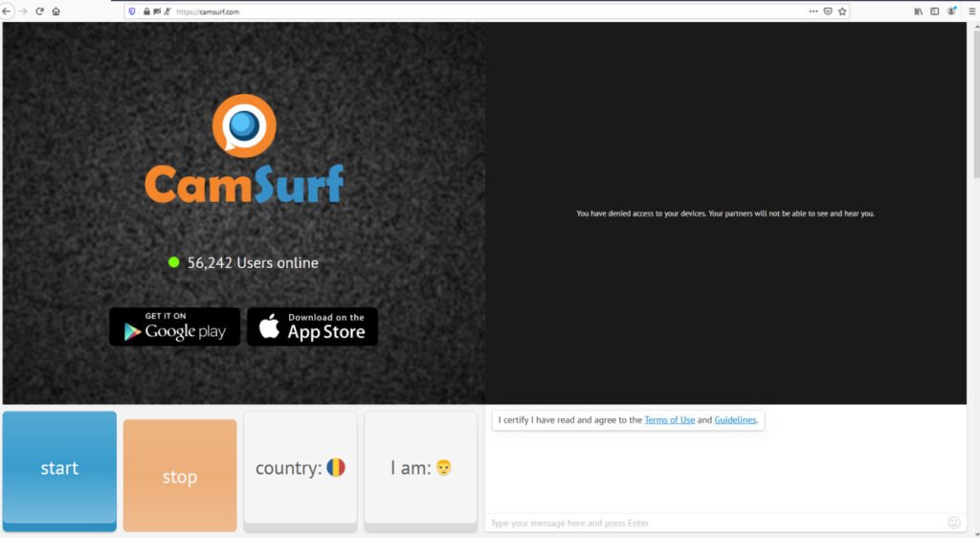Save page to Pocket
The image size is (980, 538).
tap(828, 11)
